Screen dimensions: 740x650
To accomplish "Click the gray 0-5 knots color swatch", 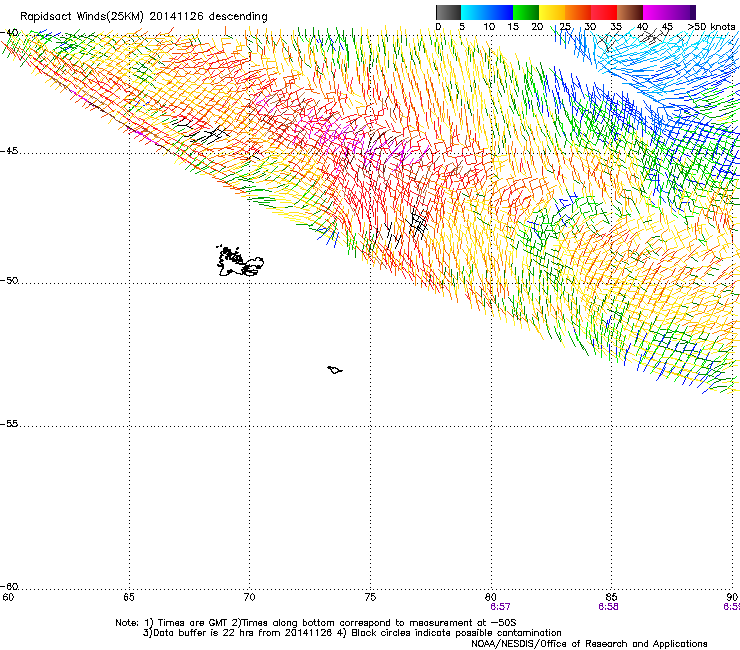I will point(448,12).
